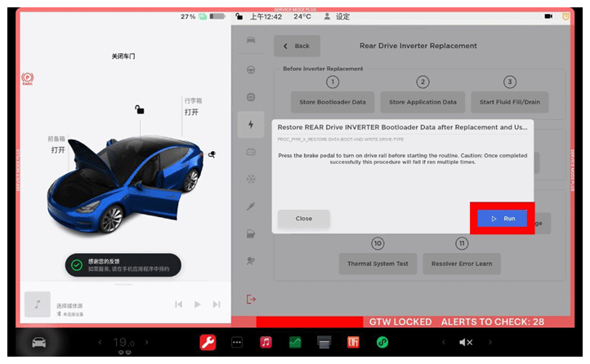Open the infotainment sidebar icon below screwdriver
590x364 pixels.
pyautogui.click(x=251, y=233)
